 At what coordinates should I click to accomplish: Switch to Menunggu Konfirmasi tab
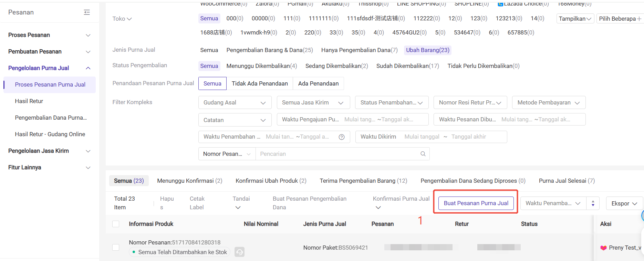point(189,181)
